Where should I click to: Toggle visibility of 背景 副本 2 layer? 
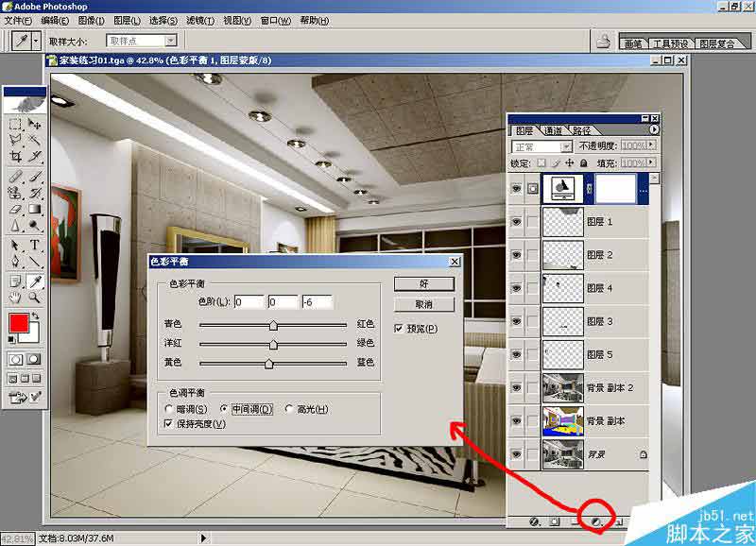(516, 387)
